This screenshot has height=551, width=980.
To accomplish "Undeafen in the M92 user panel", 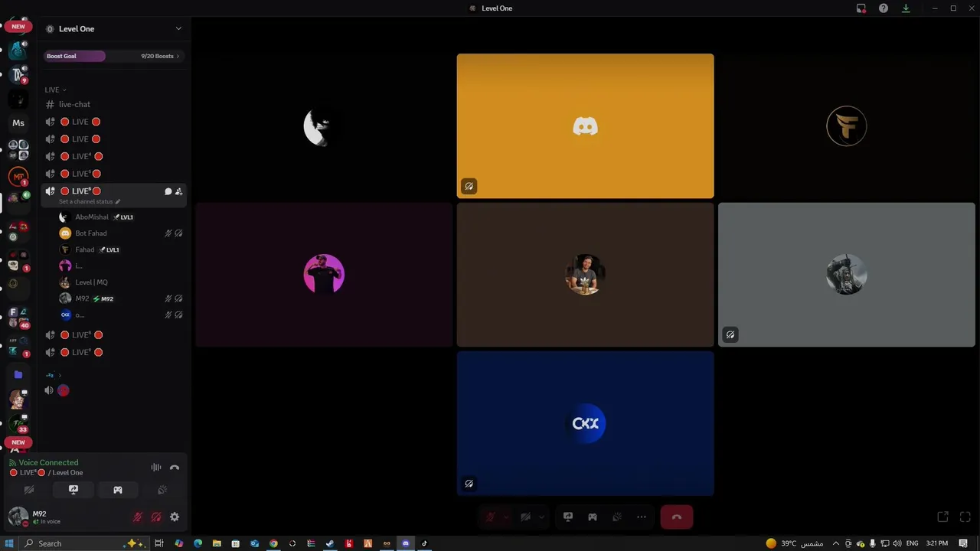I will tap(156, 517).
